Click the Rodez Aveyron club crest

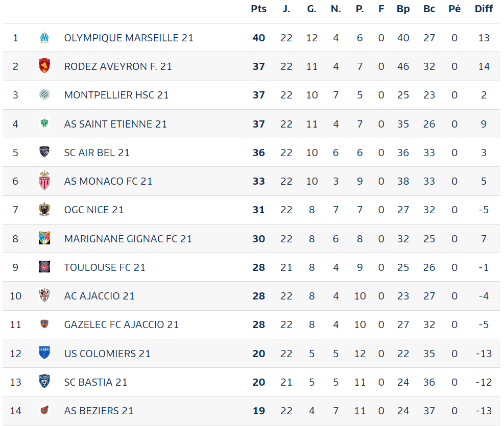[44, 66]
